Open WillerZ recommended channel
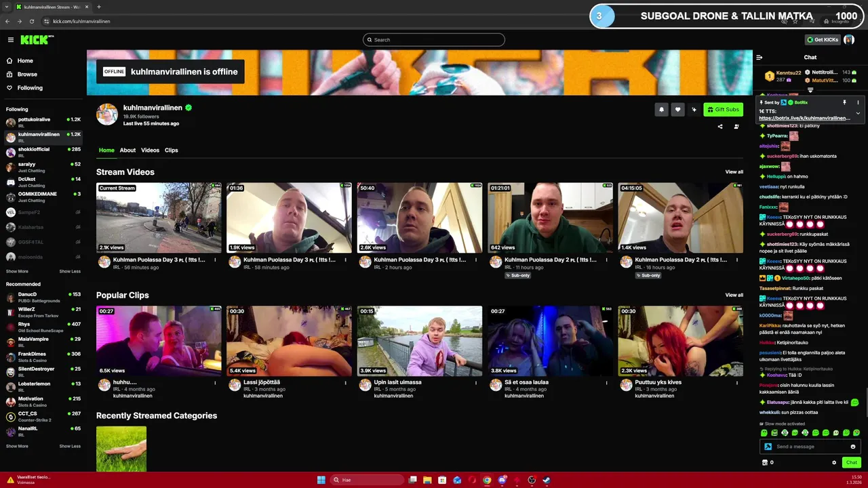The image size is (868, 488). tap(43, 312)
